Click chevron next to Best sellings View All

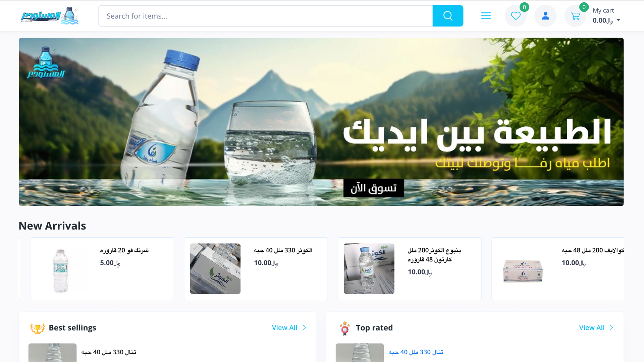click(304, 327)
